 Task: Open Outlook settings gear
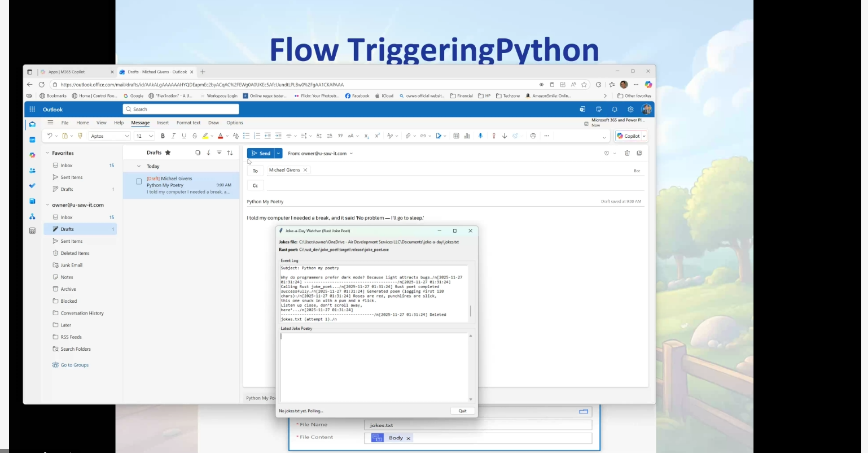(x=630, y=110)
